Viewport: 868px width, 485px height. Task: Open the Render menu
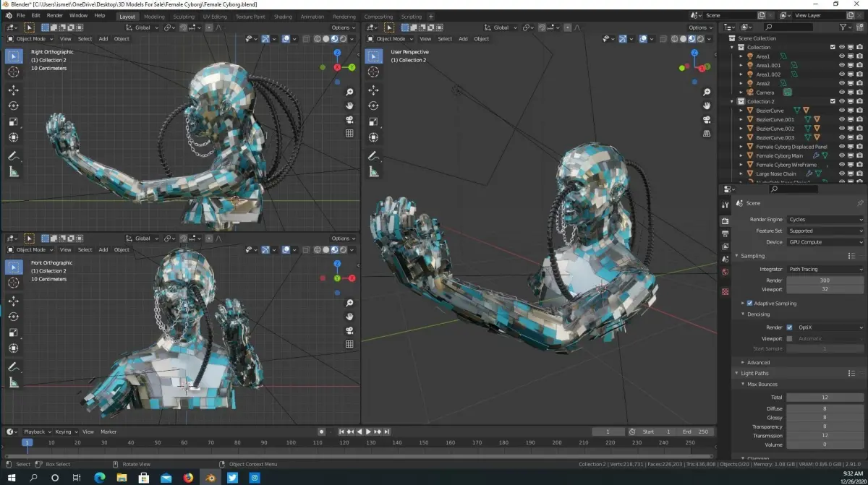pos(54,15)
